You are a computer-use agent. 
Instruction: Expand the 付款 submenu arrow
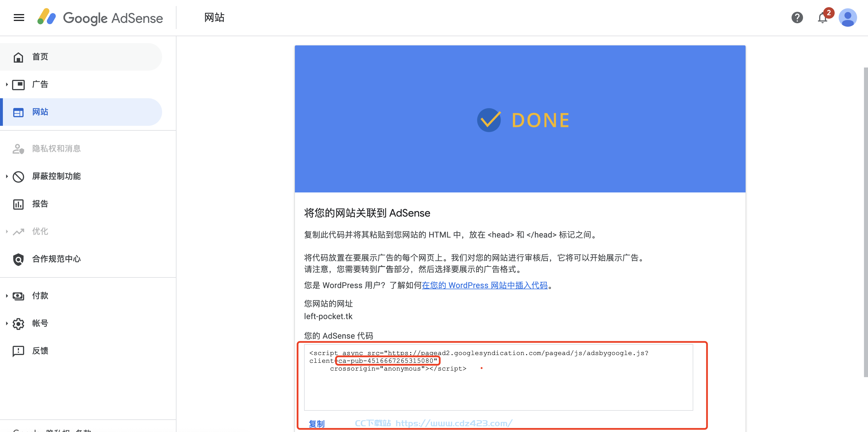[x=6, y=296]
